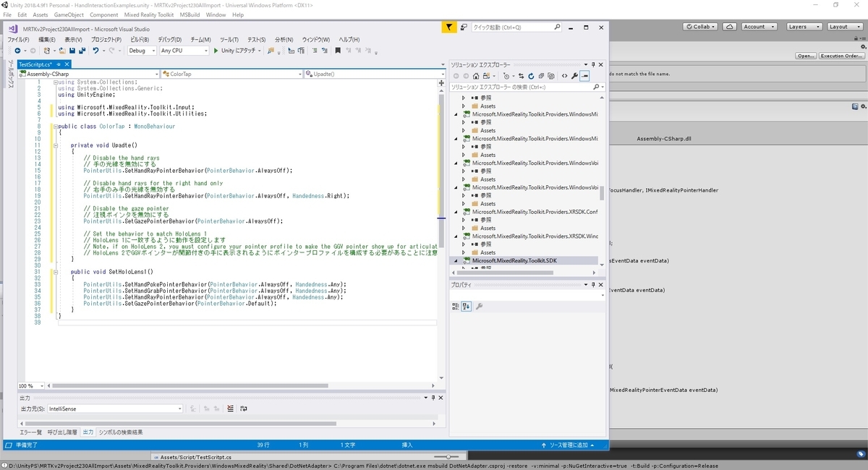
Task: Click the Alphabetical sort icon in Properties panel
Action: pos(466,306)
